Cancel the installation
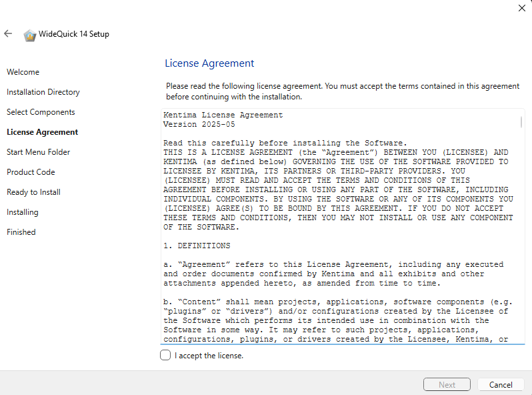Image resolution: width=532 pixels, height=395 pixels. pyautogui.click(x=501, y=384)
